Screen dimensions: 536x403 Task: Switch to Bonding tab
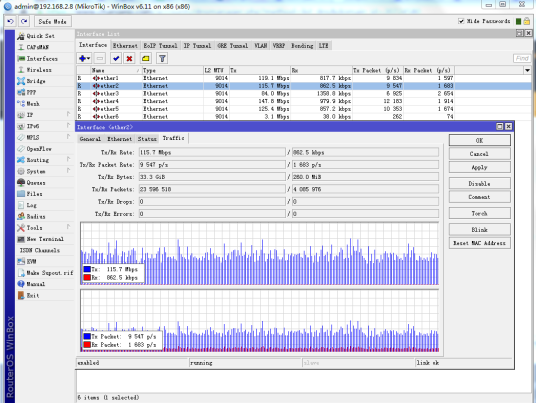tap(302, 45)
